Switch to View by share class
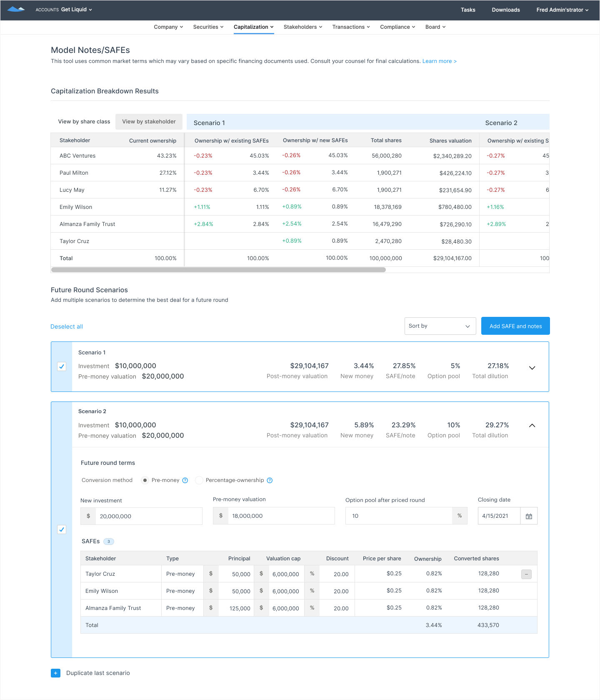Viewport: 600px width, 700px height. point(84,122)
